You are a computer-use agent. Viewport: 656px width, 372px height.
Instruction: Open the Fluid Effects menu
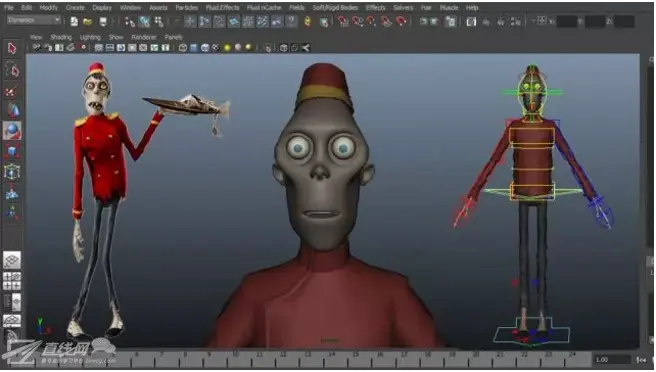click(223, 8)
